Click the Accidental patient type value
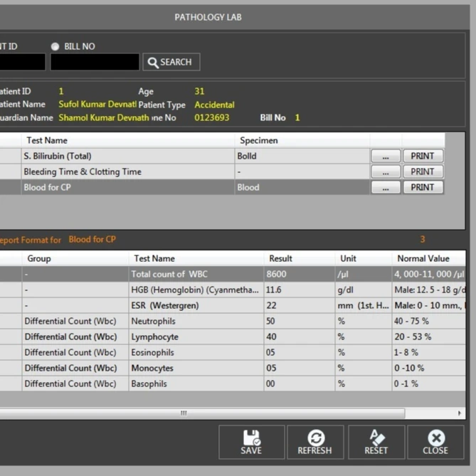The height and width of the screenshot is (476, 476). coord(214,105)
